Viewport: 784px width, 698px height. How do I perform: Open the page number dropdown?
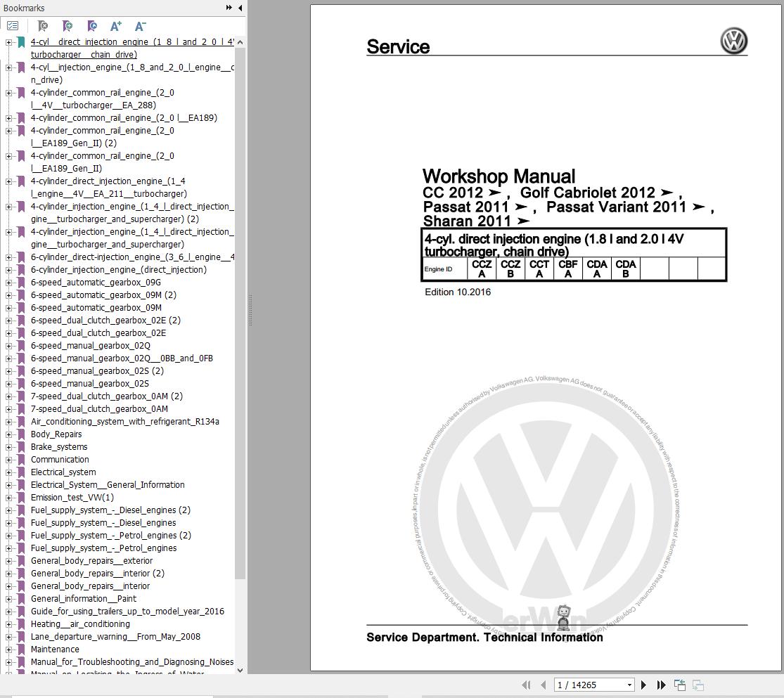point(631,685)
